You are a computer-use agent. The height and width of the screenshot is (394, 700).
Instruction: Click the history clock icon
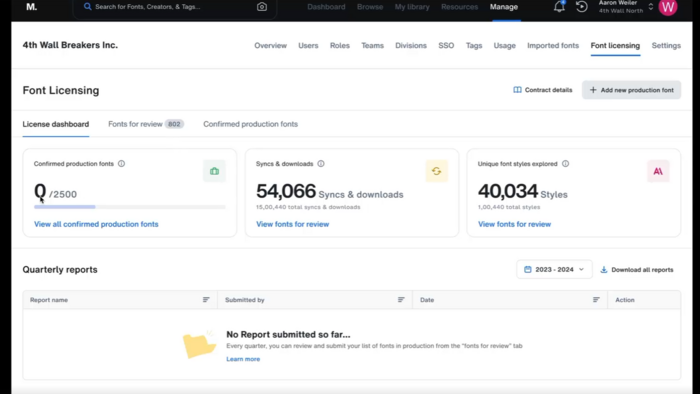581,7
